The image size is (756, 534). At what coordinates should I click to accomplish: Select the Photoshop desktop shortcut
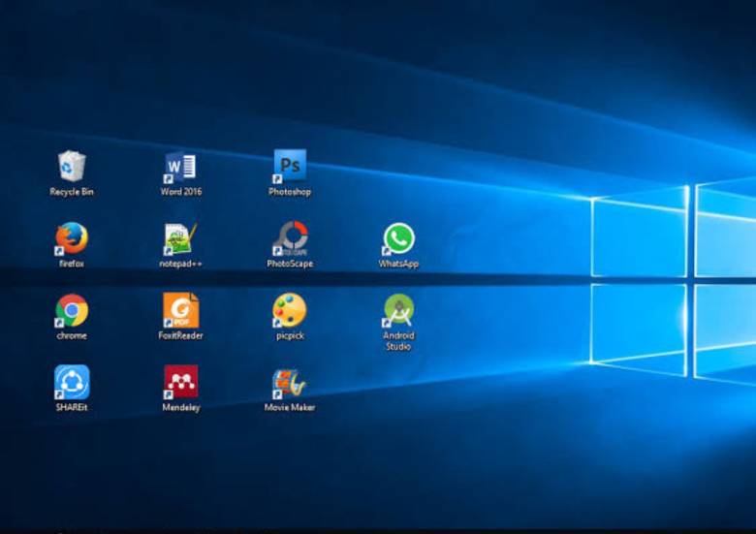(290, 166)
